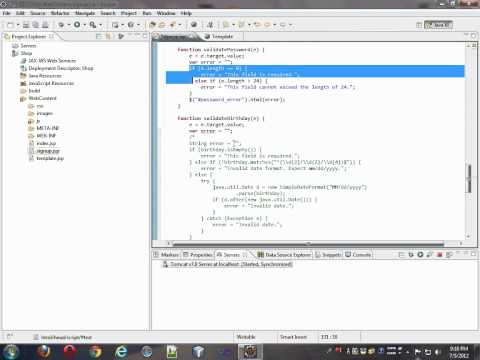
Task: Open dropdown arrow beside External Tools icon
Action: (101, 25)
